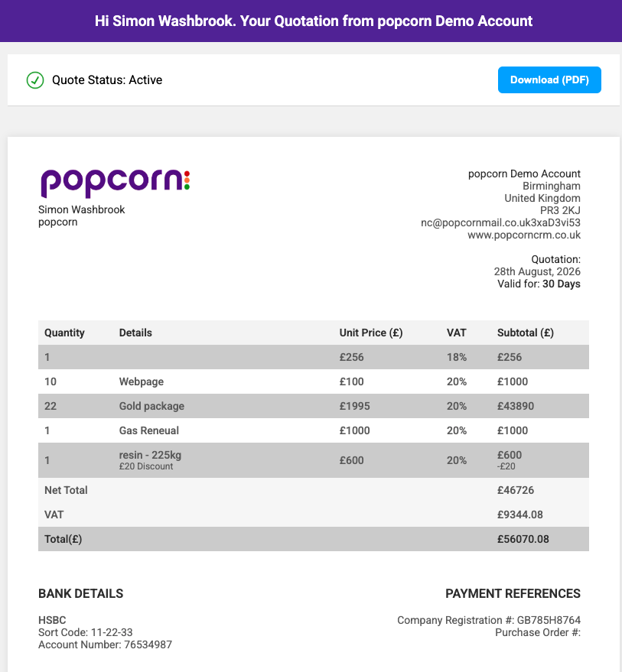Click the Valid for: 30 Days text
This screenshot has height=672, width=622.
pyautogui.click(x=539, y=284)
